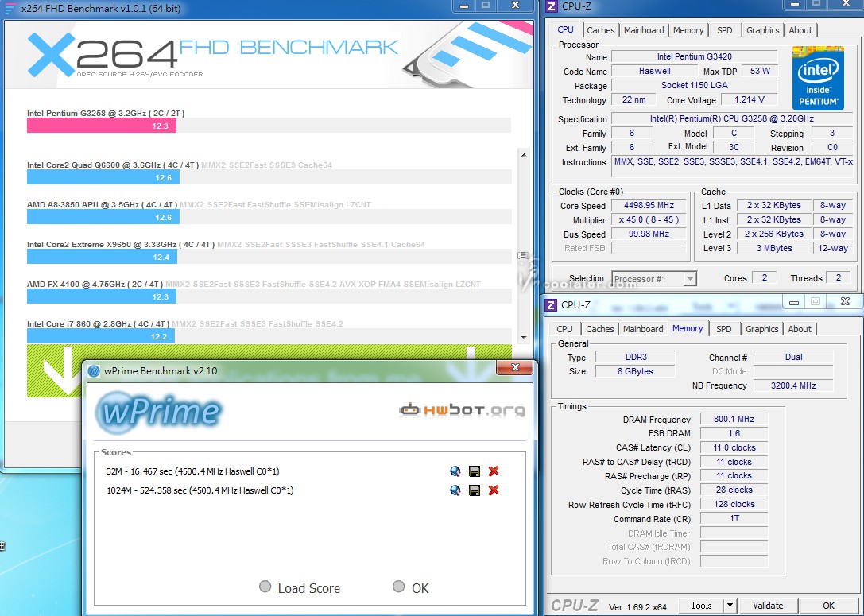The height and width of the screenshot is (616, 864).
Task: Click the wPrime title bar icon
Action: click(95, 371)
